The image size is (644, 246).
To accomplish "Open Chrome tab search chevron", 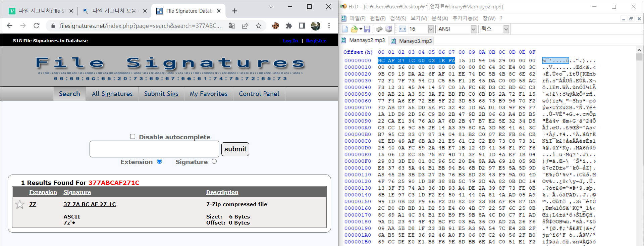I will [271, 7].
